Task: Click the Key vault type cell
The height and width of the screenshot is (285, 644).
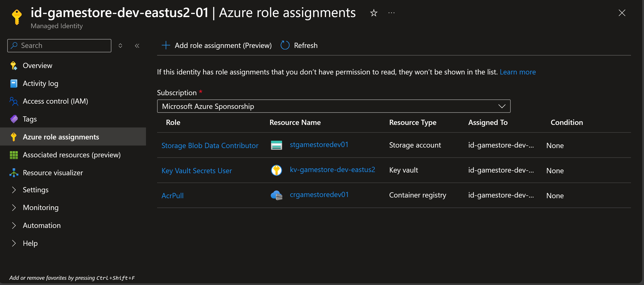Action: pos(404,170)
